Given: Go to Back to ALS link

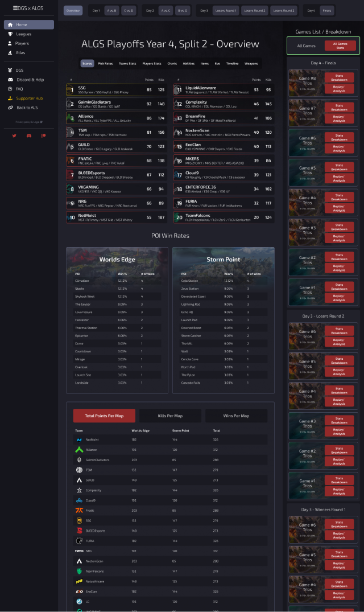Looking at the screenshot, I should pyautogui.click(x=27, y=108).
